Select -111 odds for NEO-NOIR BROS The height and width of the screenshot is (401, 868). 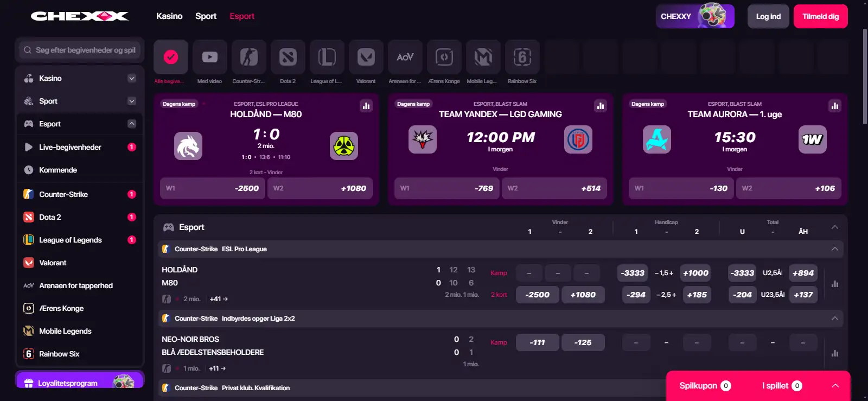(538, 342)
